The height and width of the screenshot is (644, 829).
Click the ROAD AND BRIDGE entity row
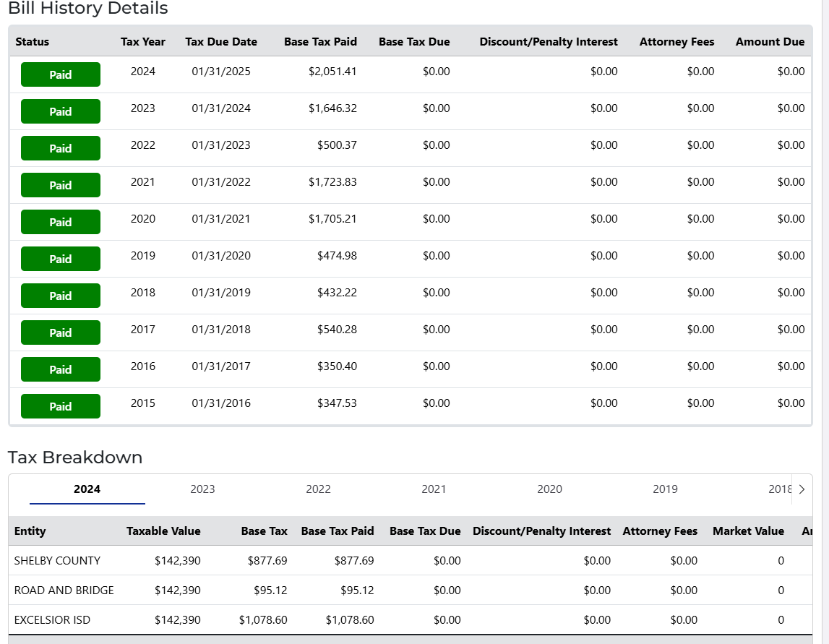tap(64, 591)
